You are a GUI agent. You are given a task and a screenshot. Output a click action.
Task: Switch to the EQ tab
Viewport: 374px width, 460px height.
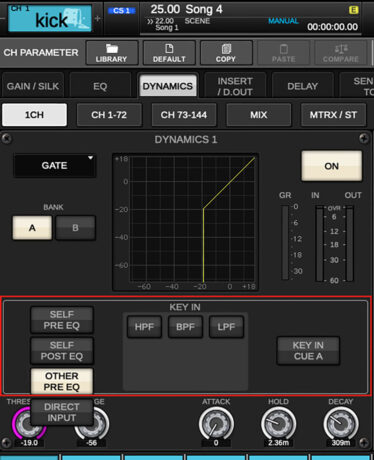tap(100, 87)
